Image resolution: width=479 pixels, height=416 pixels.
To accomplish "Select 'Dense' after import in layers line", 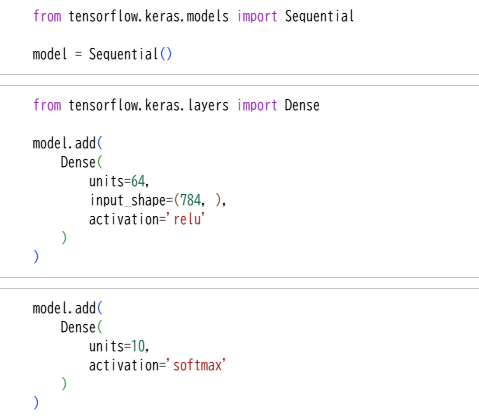I will (302, 105).
